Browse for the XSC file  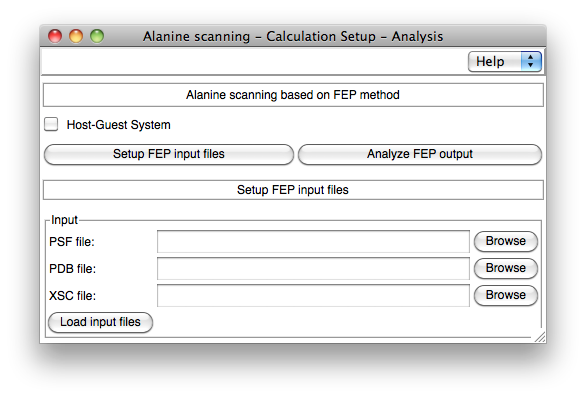tap(506, 295)
